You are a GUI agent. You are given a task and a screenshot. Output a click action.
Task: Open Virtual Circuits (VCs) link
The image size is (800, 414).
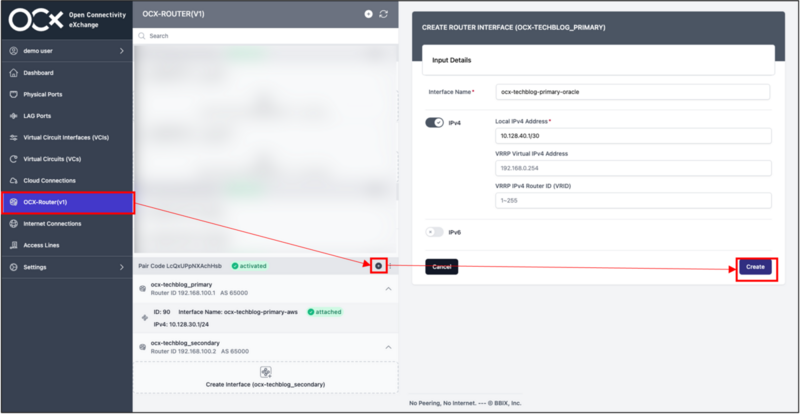pyautogui.click(x=66, y=159)
